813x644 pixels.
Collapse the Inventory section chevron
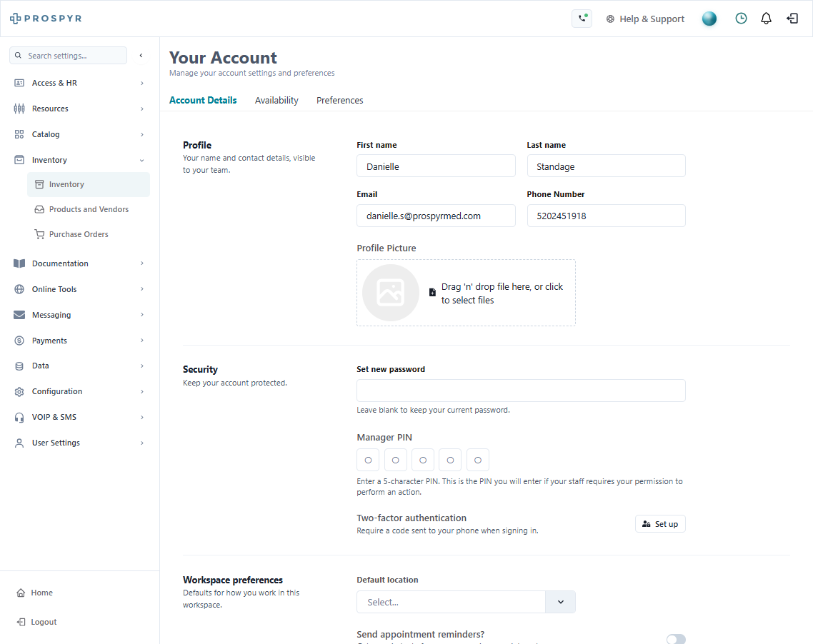tap(142, 160)
